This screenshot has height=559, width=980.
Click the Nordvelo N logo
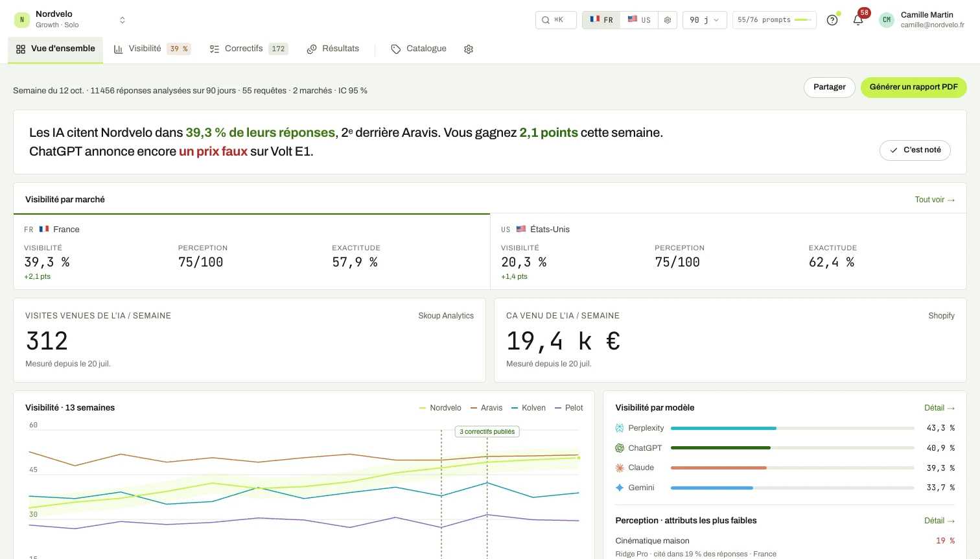pos(22,20)
